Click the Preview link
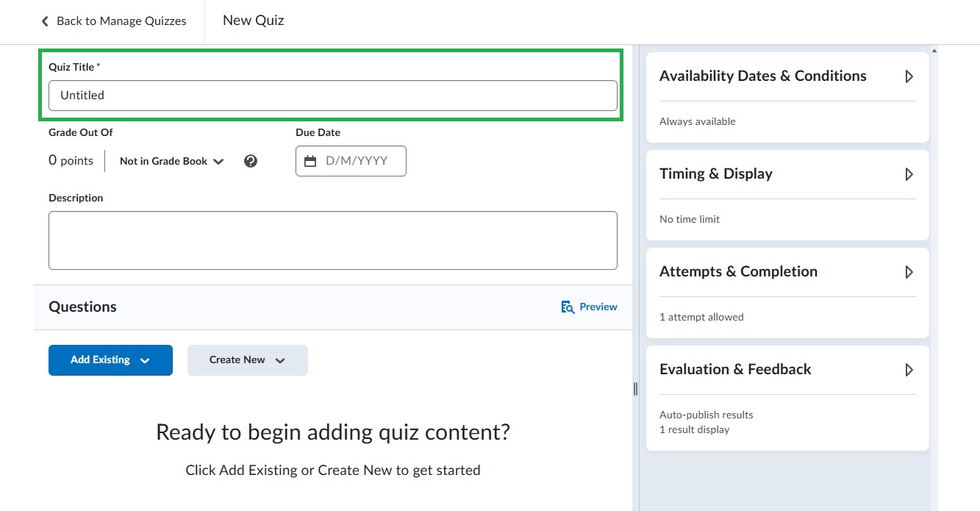Screen dimensions: 980x511 click(598, 307)
